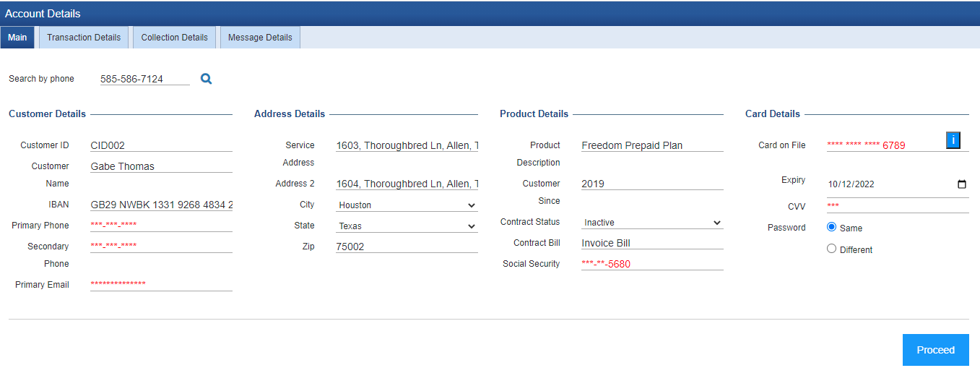Open the State dropdown showing Texas
The width and height of the screenshot is (980, 381).
click(x=407, y=226)
